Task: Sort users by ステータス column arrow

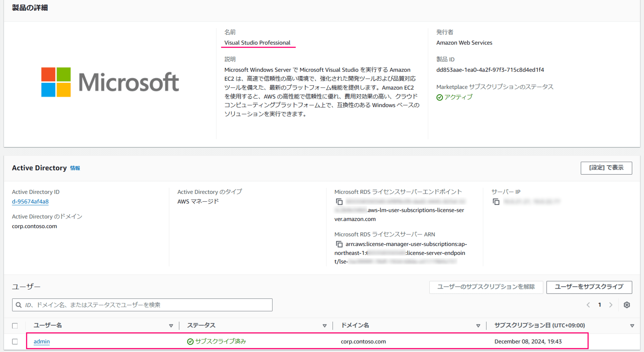Action: click(325, 326)
